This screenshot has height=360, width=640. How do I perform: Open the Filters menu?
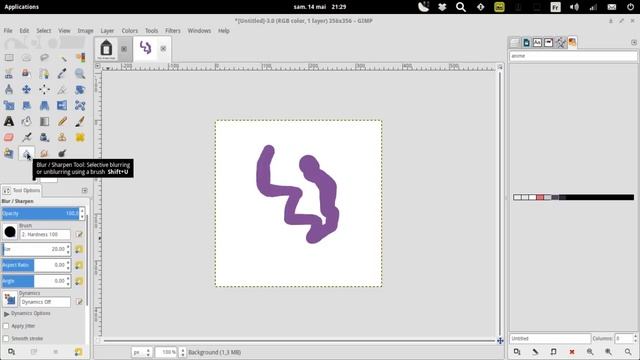173,31
